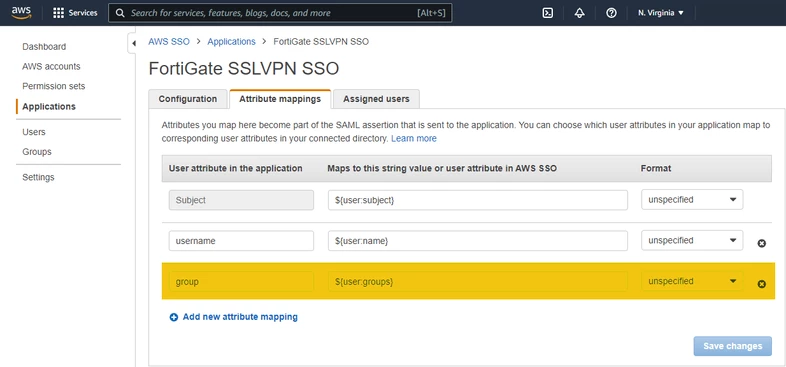Edit the ${user:name} mapping value

[x=478, y=241]
